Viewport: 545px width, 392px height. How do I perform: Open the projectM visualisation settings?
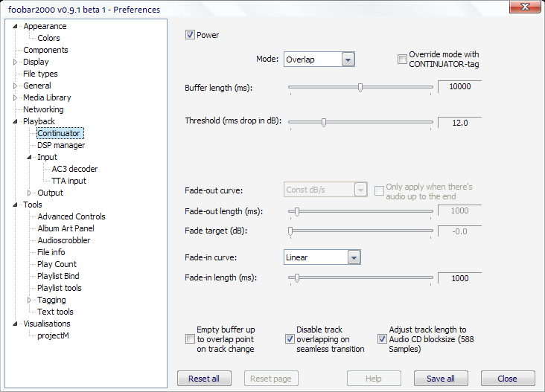pyautogui.click(x=53, y=335)
